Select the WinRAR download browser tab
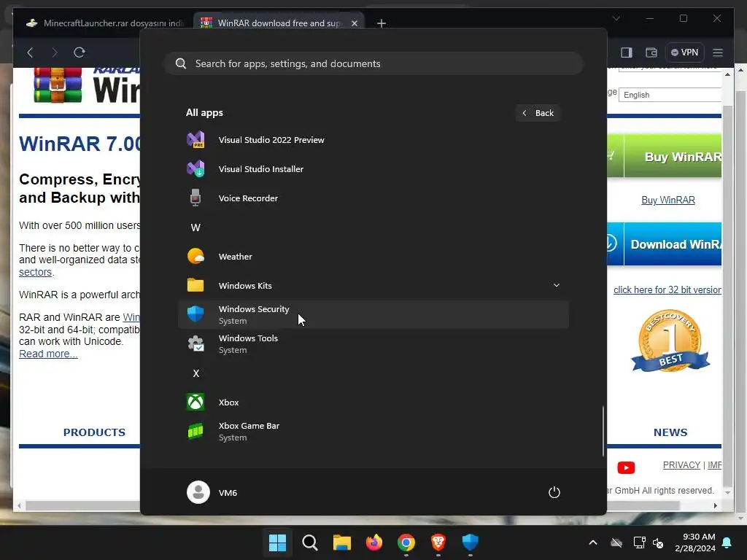747x560 pixels. [x=279, y=23]
